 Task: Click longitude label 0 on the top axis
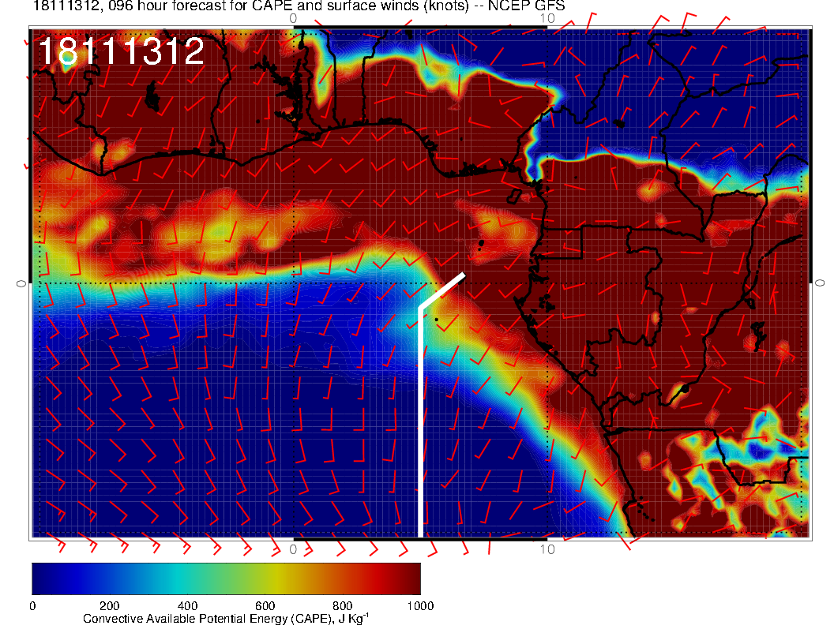pyautogui.click(x=293, y=19)
